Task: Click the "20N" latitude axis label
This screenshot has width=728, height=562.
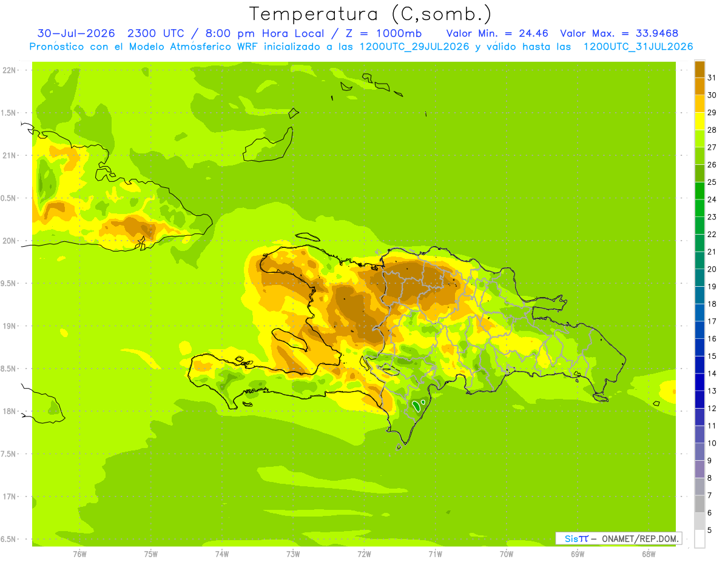Action: pyautogui.click(x=10, y=241)
